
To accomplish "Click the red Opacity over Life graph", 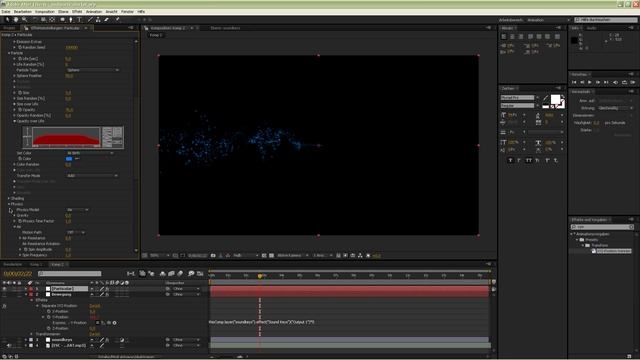I will tap(66, 137).
